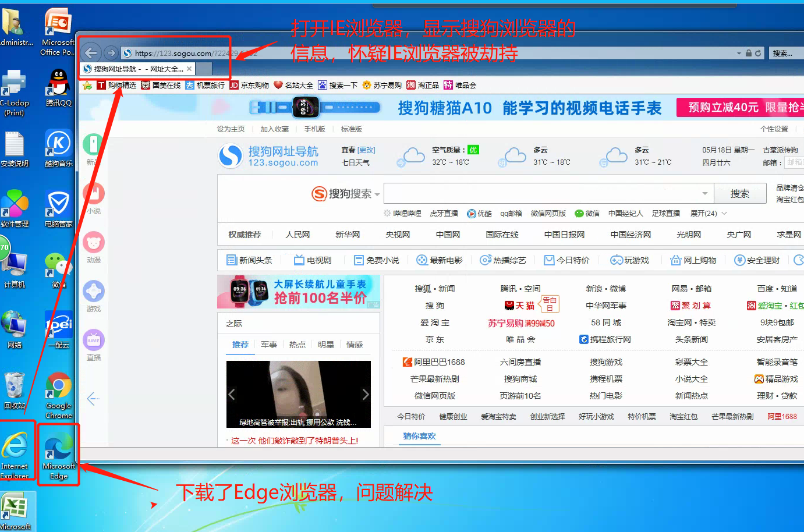This screenshot has width=804, height=532.
Task: Select the 电脑管家 desktop icon
Action: (x=59, y=210)
